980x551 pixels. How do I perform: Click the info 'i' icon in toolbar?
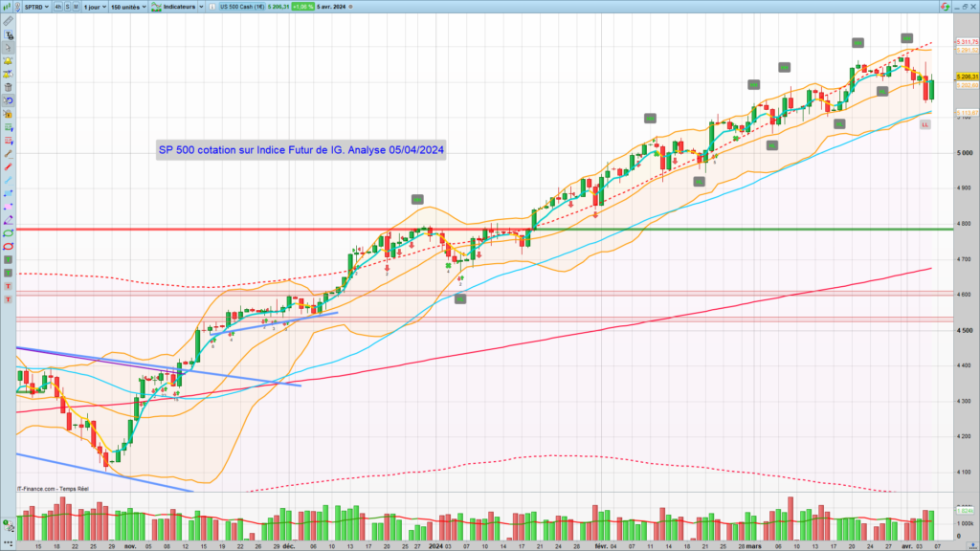click(212, 7)
